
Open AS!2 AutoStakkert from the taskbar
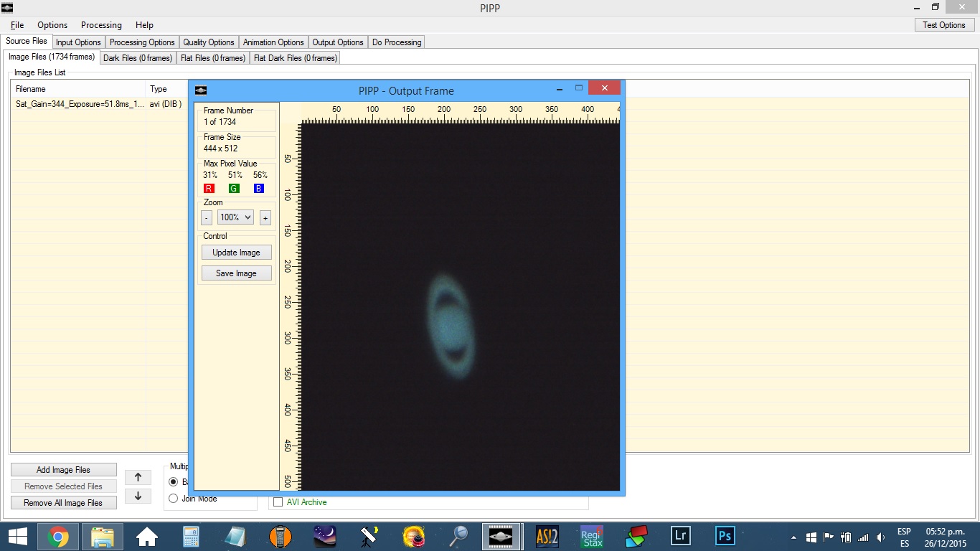click(547, 536)
